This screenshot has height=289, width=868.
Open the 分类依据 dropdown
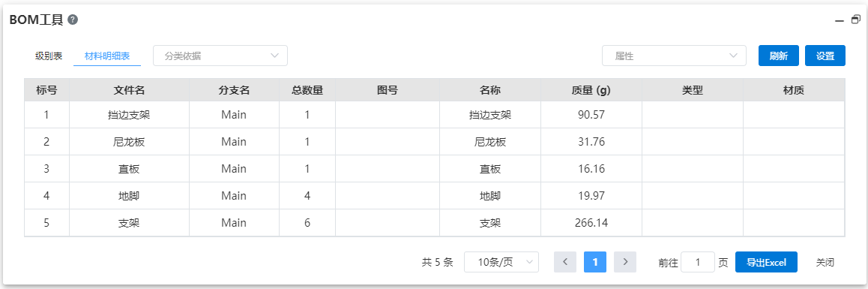click(x=220, y=56)
